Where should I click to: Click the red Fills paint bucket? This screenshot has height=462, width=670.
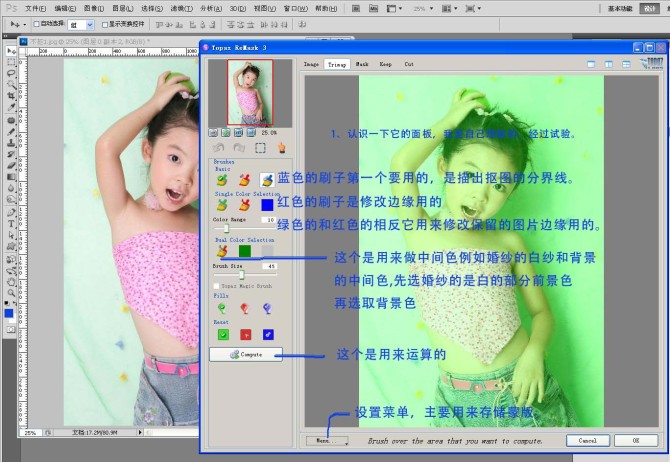[x=244, y=309]
